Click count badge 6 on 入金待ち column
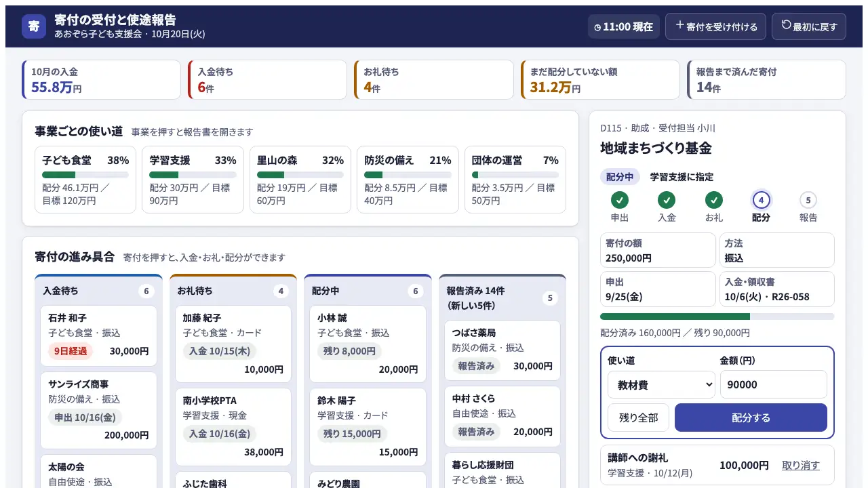Viewport: 868px width, 488px height. click(x=146, y=291)
